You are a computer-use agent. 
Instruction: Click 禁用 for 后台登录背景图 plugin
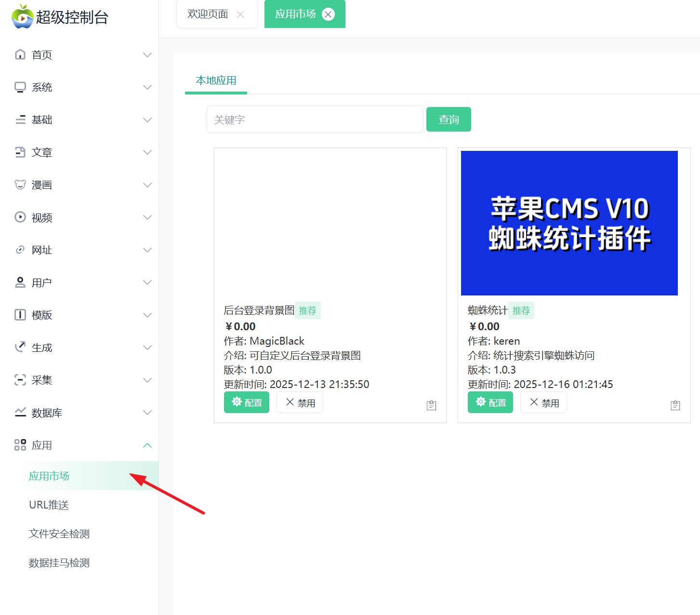tap(300, 402)
